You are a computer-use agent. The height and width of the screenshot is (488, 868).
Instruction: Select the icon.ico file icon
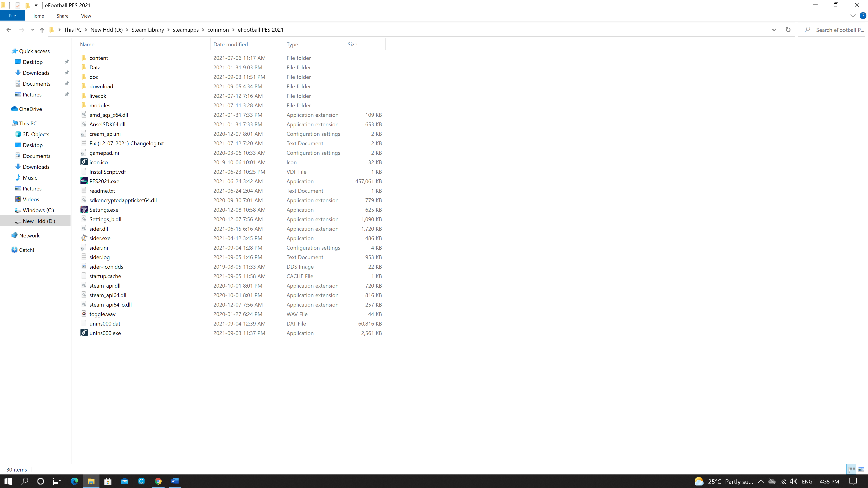(x=84, y=162)
